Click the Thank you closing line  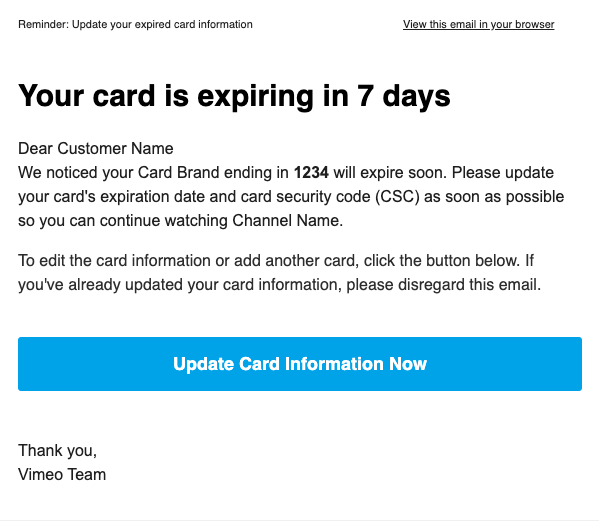click(x=57, y=451)
